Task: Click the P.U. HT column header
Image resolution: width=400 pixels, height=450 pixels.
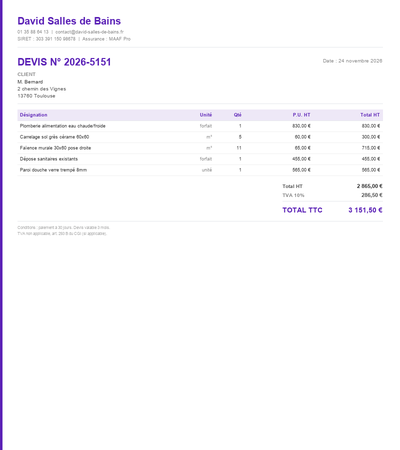Action: pyautogui.click(x=301, y=115)
